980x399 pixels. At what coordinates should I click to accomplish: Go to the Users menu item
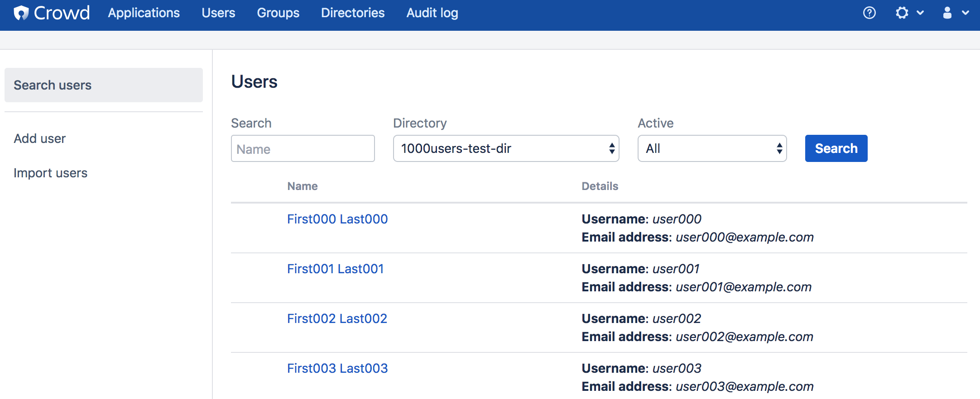tap(218, 13)
